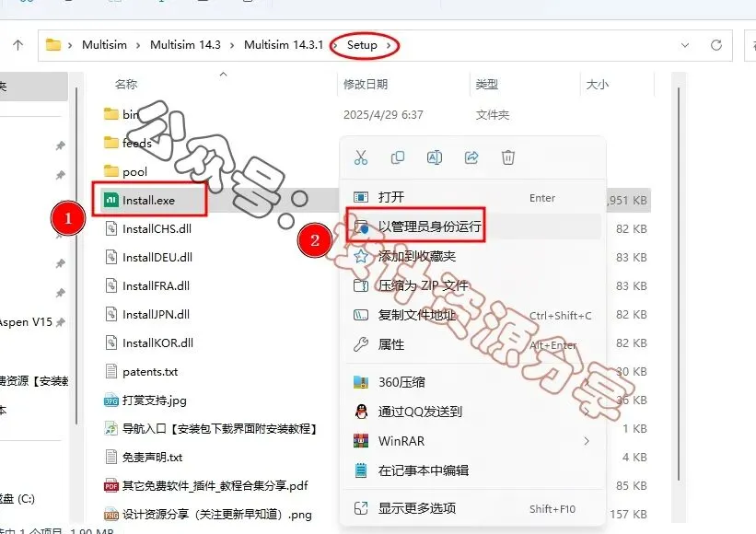Choose 压缩为 ZIP 文件 menu entry
Screen dimensions: 756x534
click(x=473, y=285)
